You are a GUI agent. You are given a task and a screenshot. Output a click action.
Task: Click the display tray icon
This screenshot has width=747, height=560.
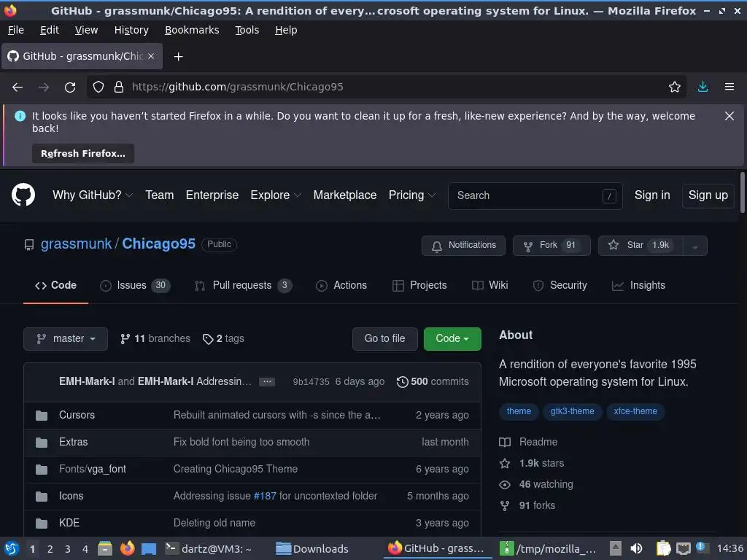(683, 548)
